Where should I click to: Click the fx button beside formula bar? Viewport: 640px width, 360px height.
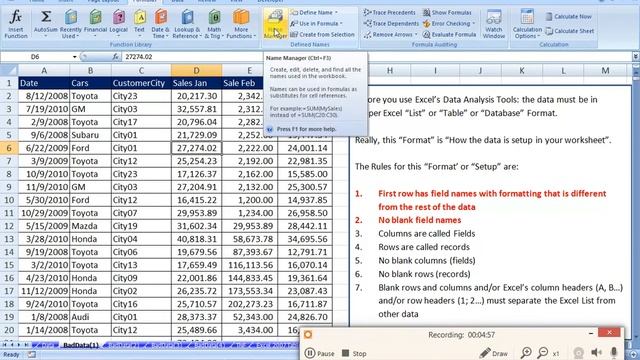116,57
